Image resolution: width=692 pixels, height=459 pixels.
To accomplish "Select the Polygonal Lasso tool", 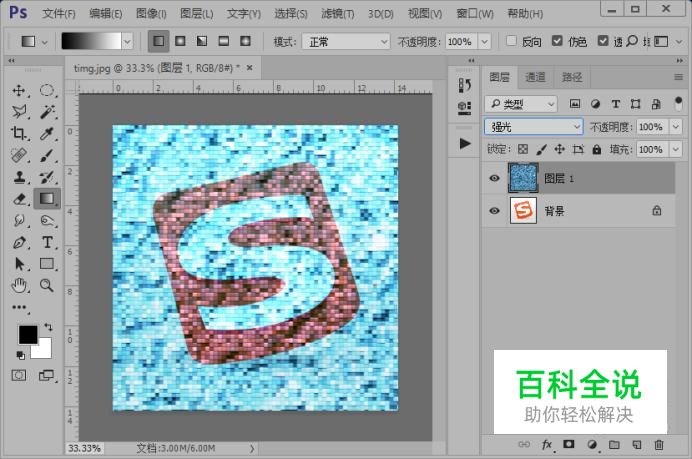I will pyautogui.click(x=19, y=112).
